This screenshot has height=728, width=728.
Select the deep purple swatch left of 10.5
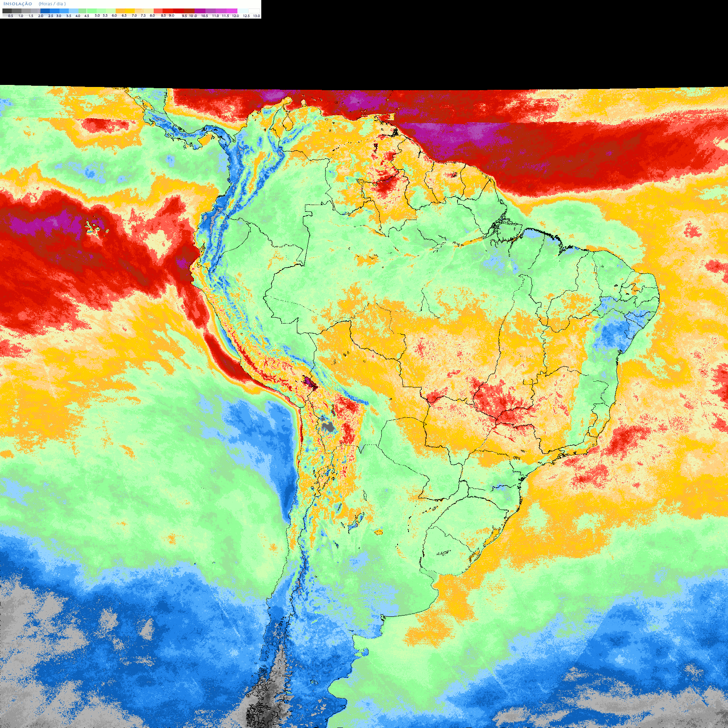[200, 11]
